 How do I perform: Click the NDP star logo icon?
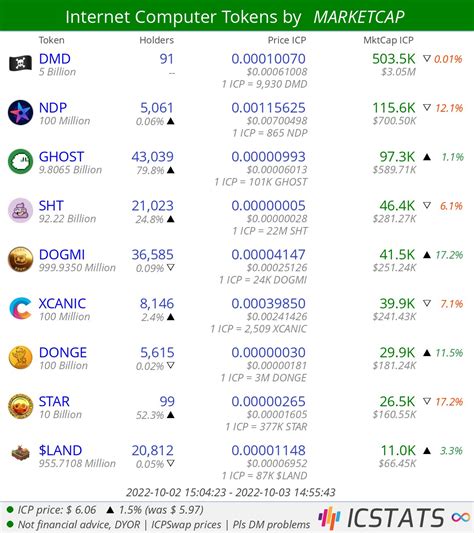coord(20,113)
